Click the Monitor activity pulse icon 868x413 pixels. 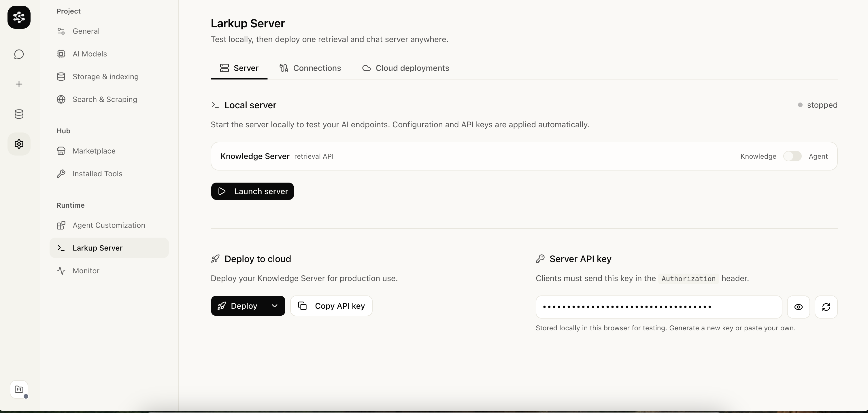[61, 270]
